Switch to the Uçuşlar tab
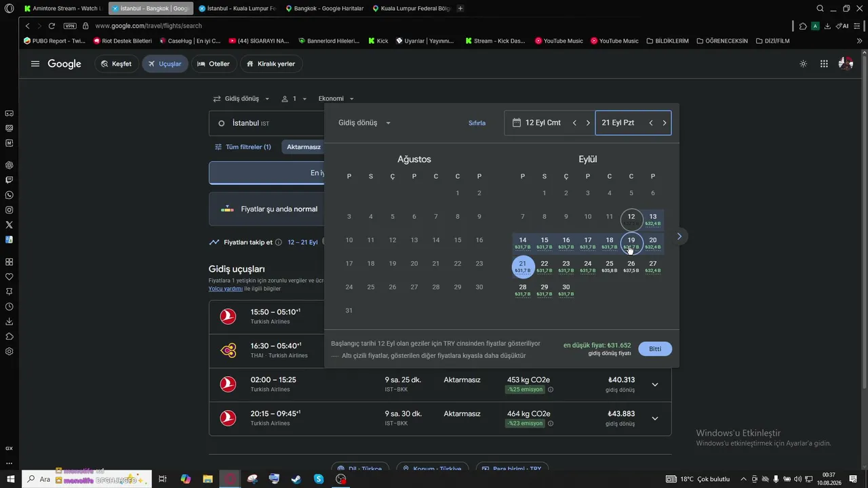The image size is (868, 488). pos(165,64)
